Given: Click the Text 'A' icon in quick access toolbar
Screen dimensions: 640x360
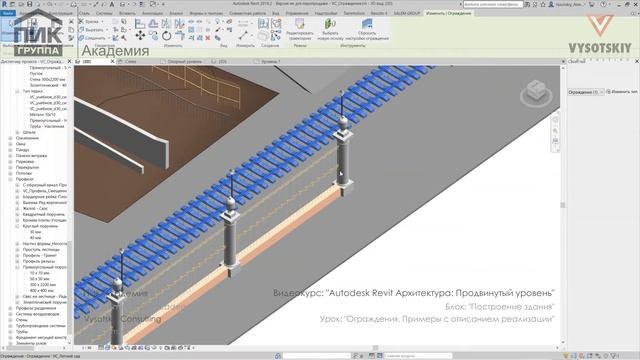Looking at the screenshot, I should tap(111, 4).
